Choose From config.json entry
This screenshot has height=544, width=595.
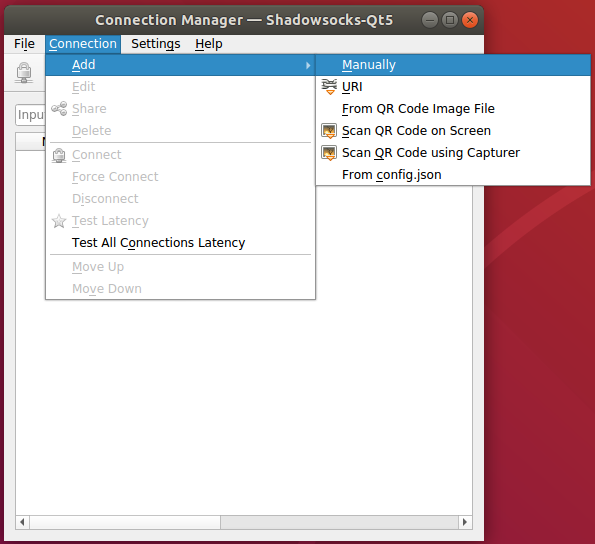(x=453, y=175)
